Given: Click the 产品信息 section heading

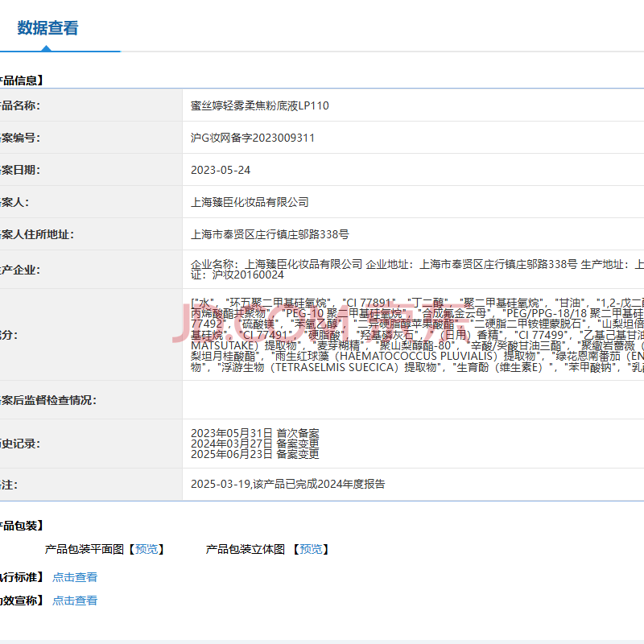Looking at the screenshot, I should (22, 80).
